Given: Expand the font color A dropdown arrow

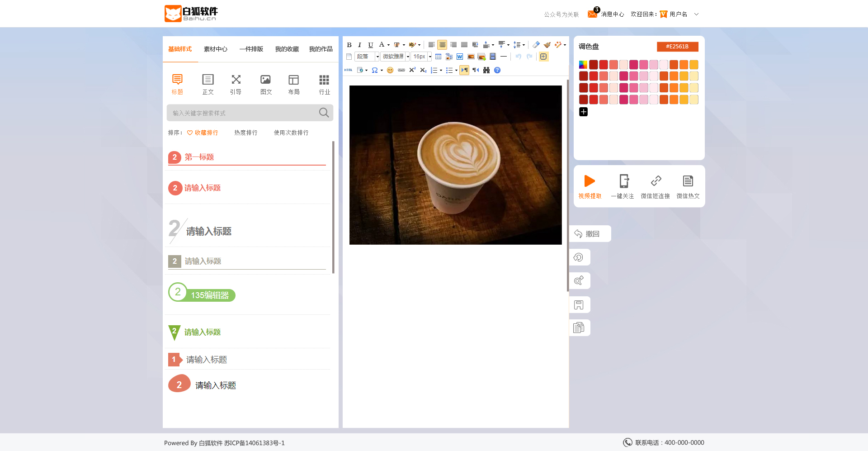Looking at the screenshot, I should (x=389, y=45).
